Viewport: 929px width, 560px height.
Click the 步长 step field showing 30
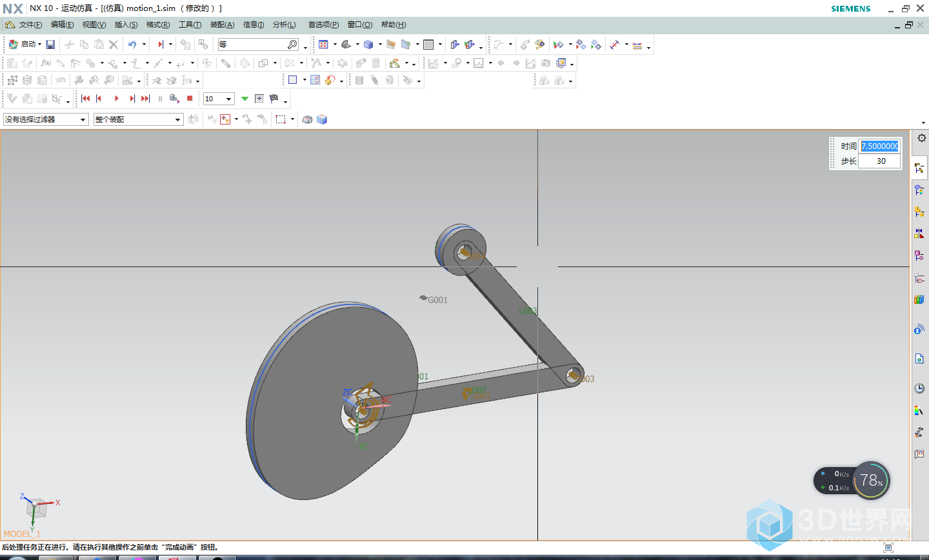point(879,161)
